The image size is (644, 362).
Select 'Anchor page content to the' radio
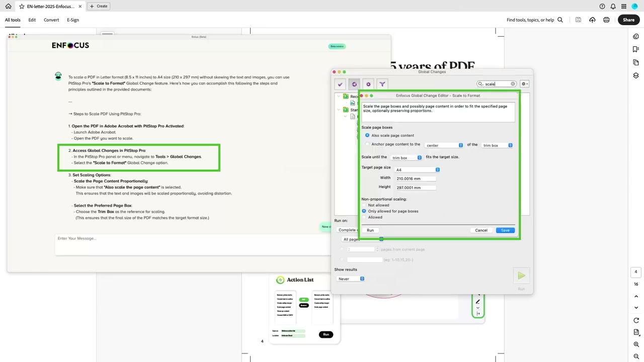click(367, 144)
